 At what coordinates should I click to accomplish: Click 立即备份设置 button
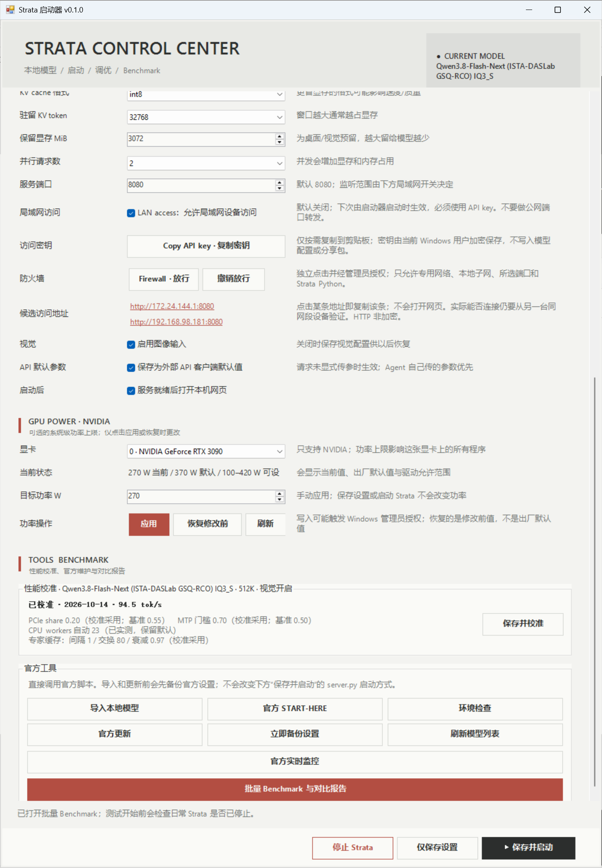pyautogui.click(x=295, y=735)
